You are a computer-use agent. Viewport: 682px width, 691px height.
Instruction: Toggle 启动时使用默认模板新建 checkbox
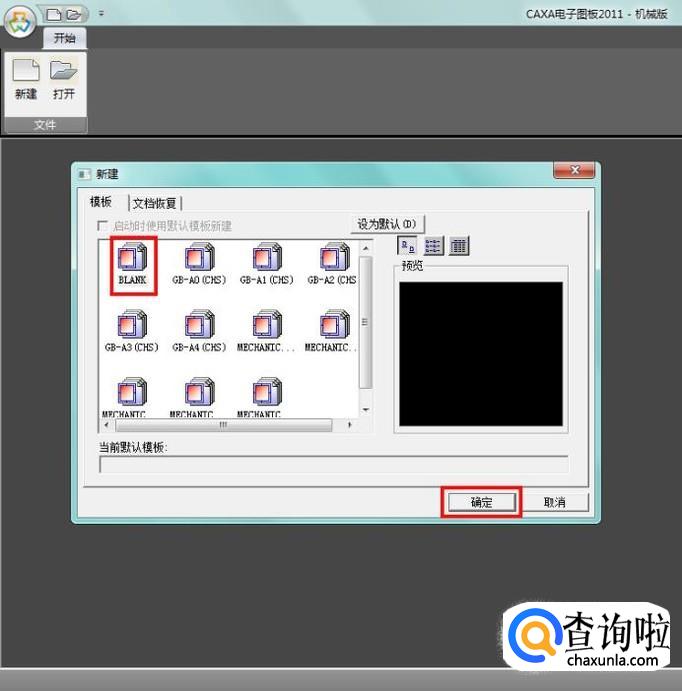point(102,226)
